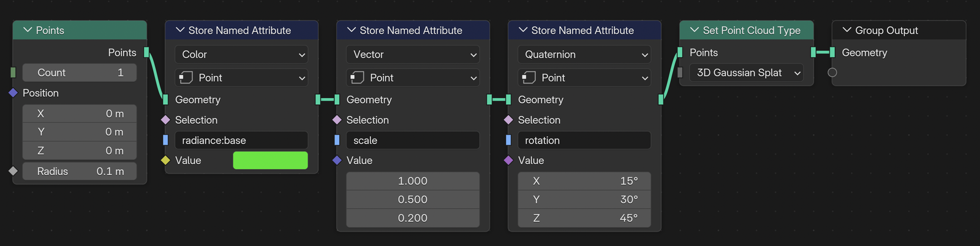Collapse the Points node chevron

(27, 30)
